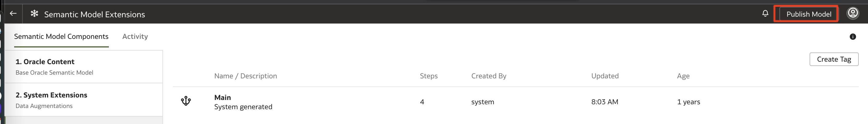Click the anchor icon beside Main
Image resolution: width=868 pixels, height=124 pixels.
[x=186, y=101]
